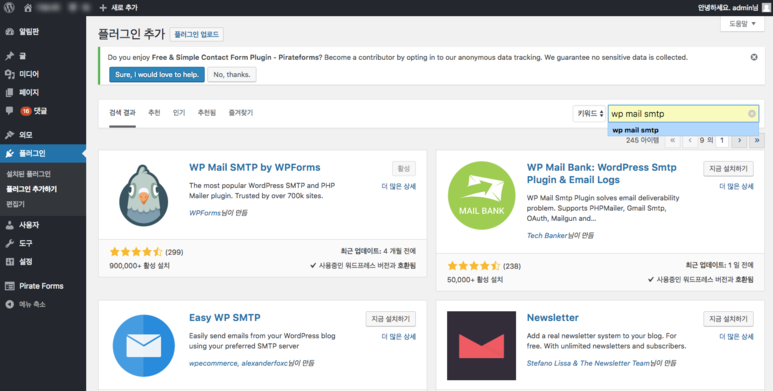Click the 활성 active button
773x391 pixels.
pos(404,169)
